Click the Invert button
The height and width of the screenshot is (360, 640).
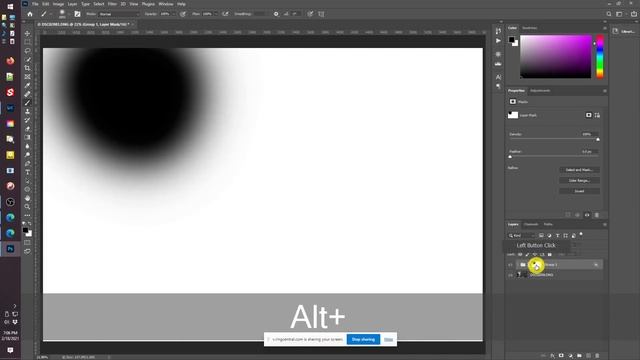pyautogui.click(x=579, y=191)
